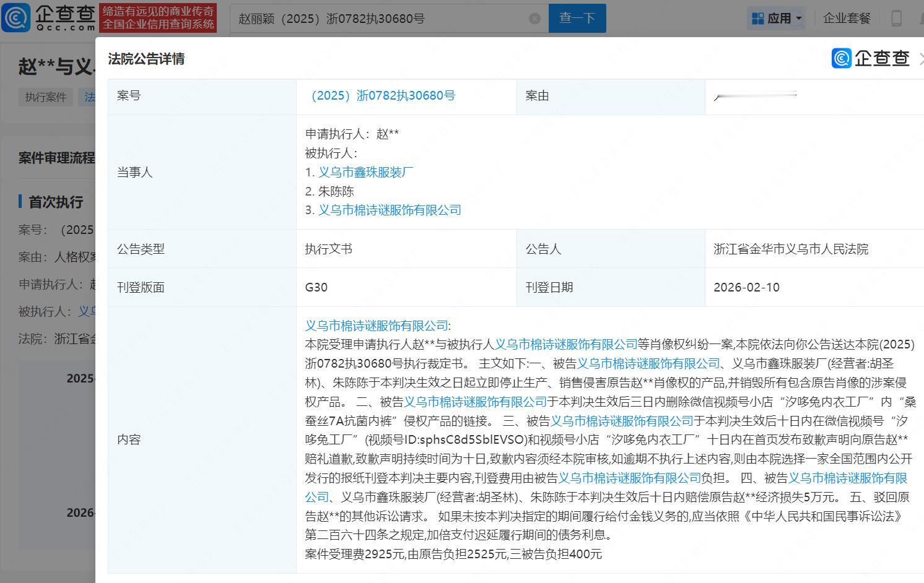Viewport: 924px width, 583px height.
Task: Open the company link heading the 内容 text
Action: click(x=377, y=326)
